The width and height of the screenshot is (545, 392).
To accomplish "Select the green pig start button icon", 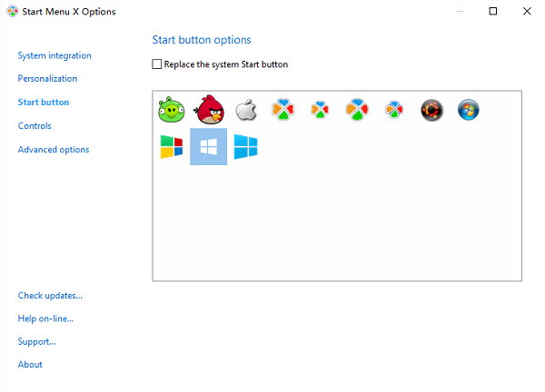I will [172, 110].
